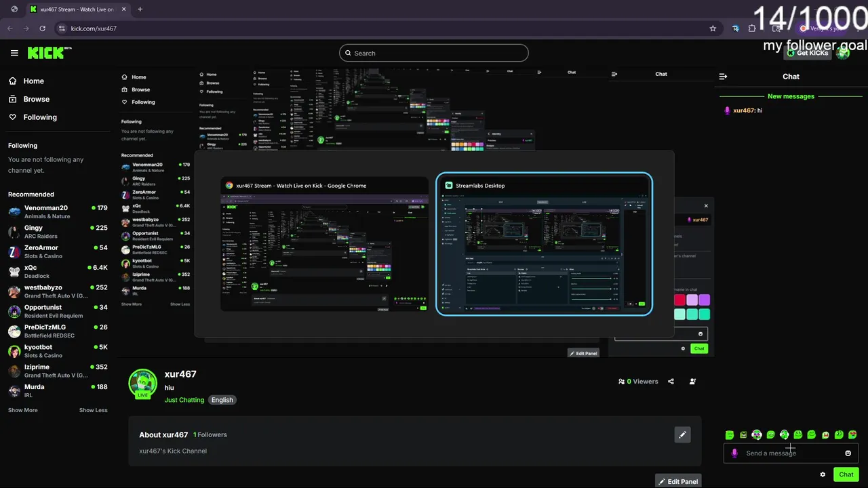Click the bottom Edit Panel button
868x488 pixels.
click(x=678, y=481)
